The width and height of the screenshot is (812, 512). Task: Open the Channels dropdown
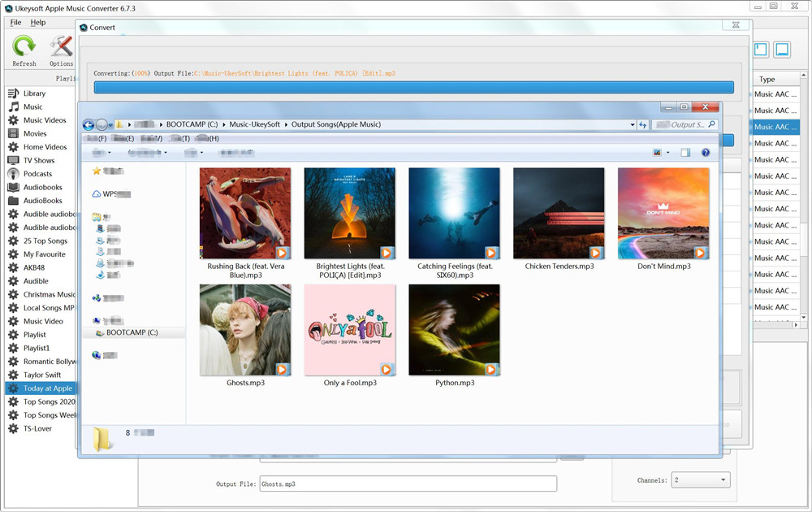pyautogui.click(x=700, y=479)
